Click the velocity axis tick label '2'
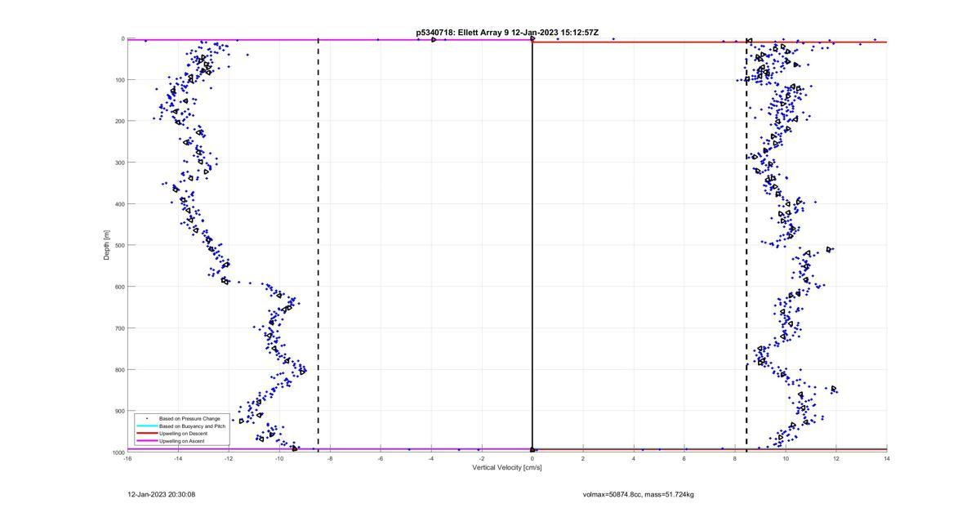Viewport: 980px width, 508px height. [583, 459]
